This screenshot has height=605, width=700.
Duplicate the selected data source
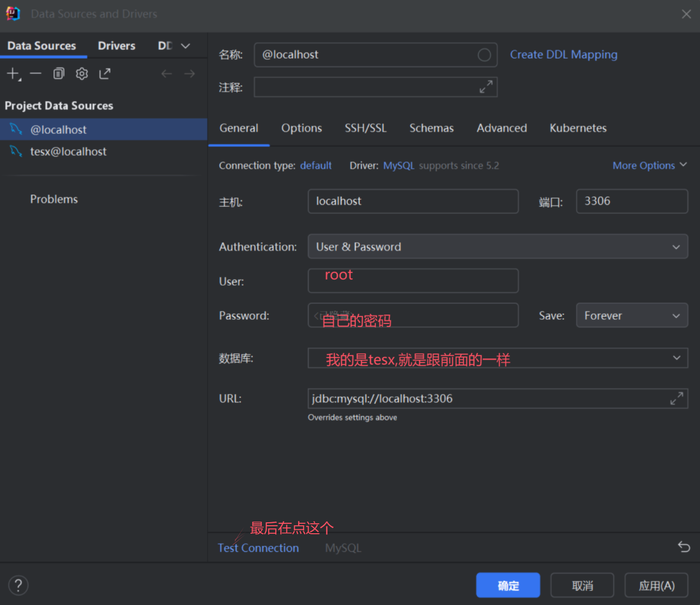click(59, 74)
